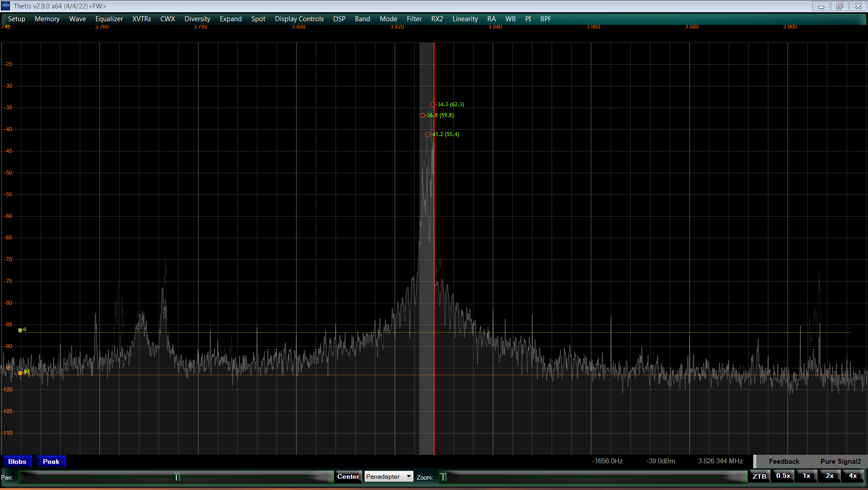
Task: Open the Filter menu
Action: [x=414, y=19]
